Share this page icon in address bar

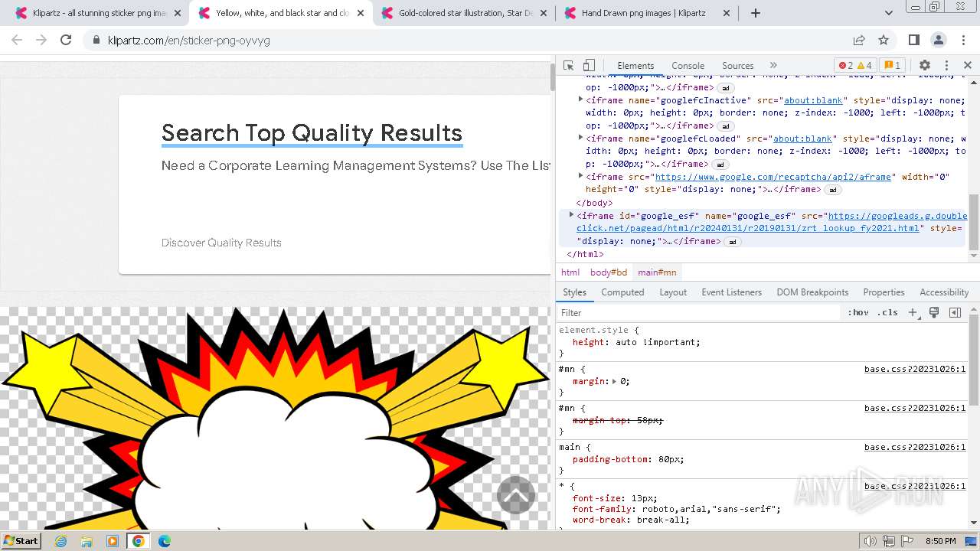coord(859,40)
